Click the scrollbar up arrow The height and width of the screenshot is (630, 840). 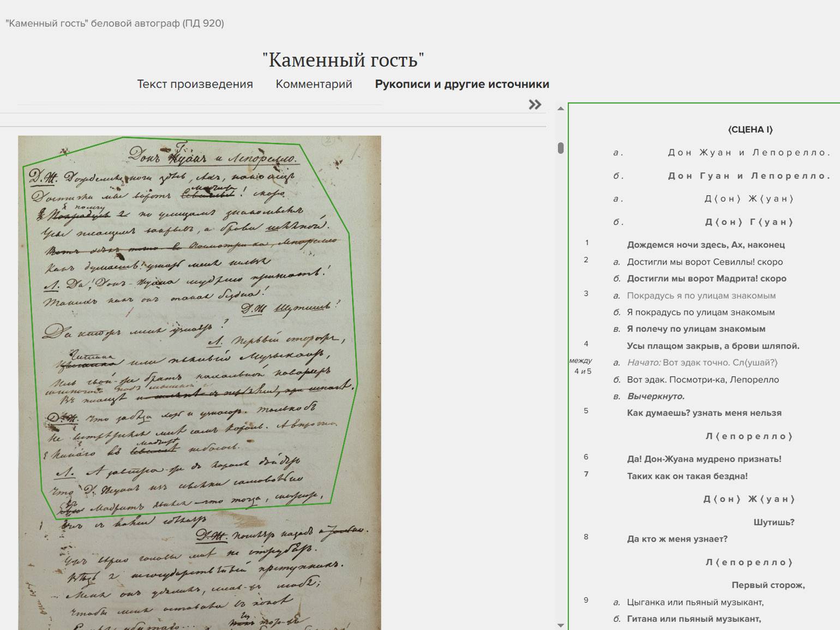tap(560, 109)
